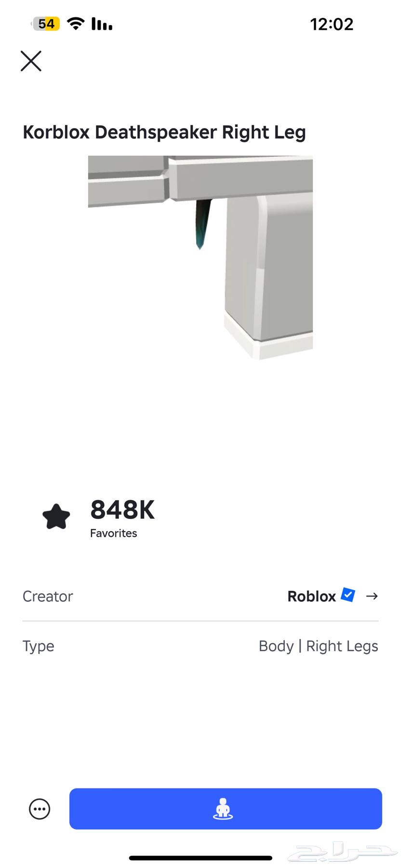The image size is (401, 868).
Task: Tap the home indicator bar
Action: click(200, 858)
